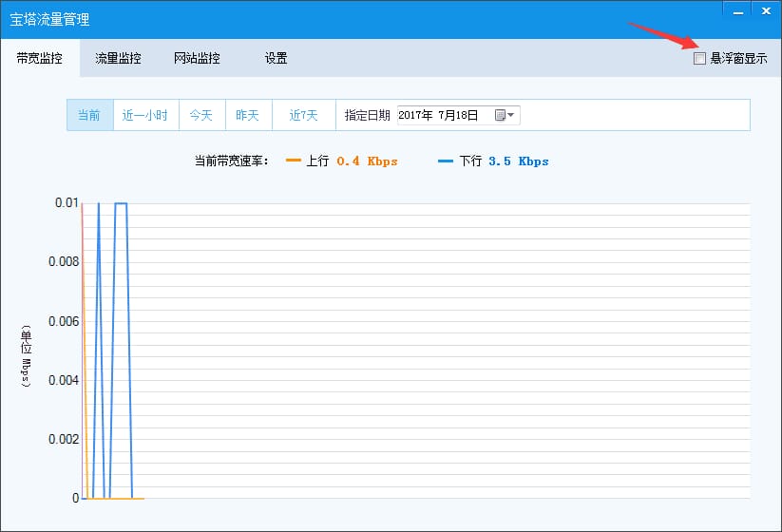The width and height of the screenshot is (782, 532).
Task: Close the 宝塔流量管理 window
Action: 767,11
